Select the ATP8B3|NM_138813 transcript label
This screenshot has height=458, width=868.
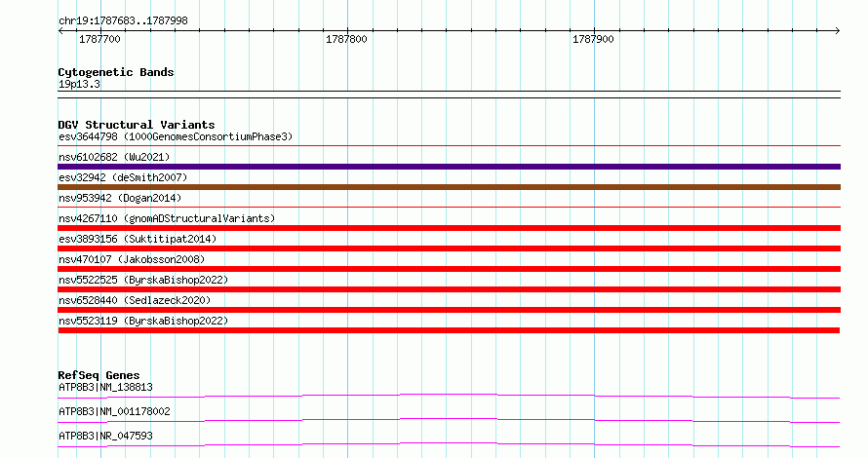(105, 387)
